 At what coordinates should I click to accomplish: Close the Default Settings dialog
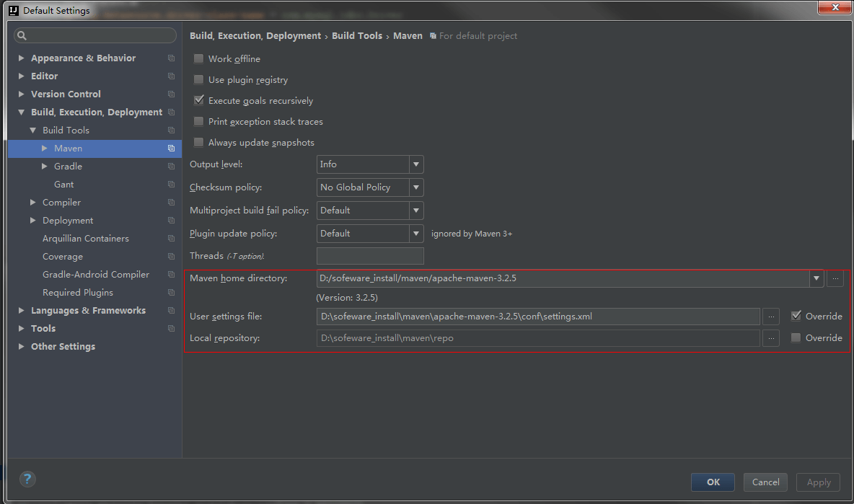tap(835, 7)
